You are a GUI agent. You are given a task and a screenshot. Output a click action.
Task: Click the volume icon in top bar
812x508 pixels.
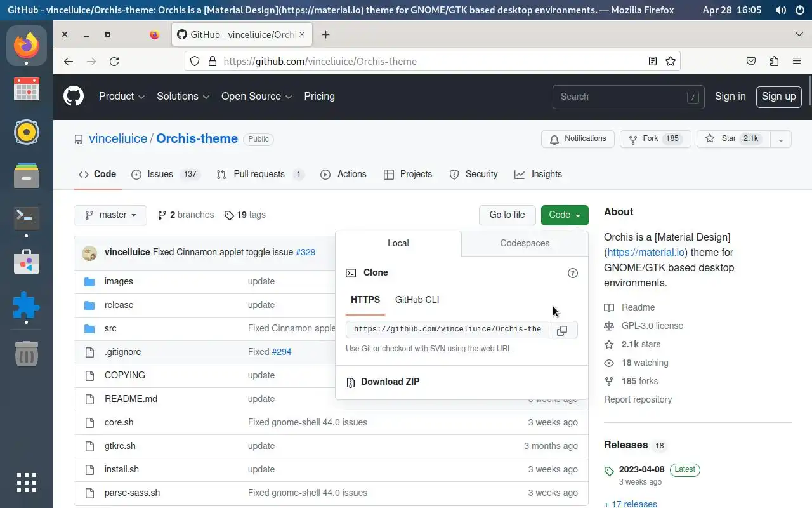point(780,10)
